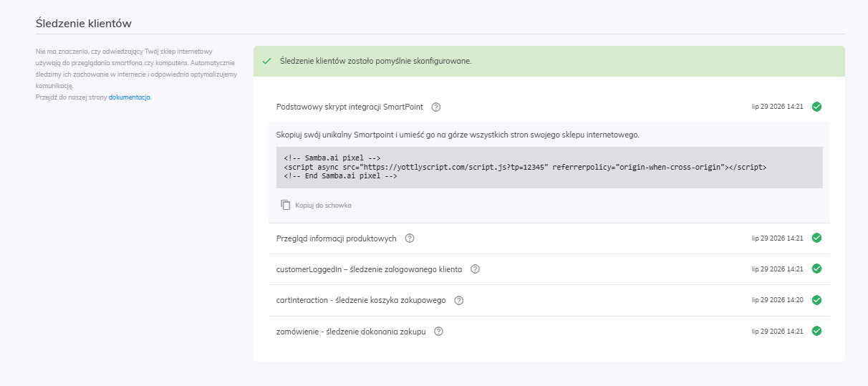Open help icon beside customerLoggedIn row
868x386 pixels.
coord(475,269)
